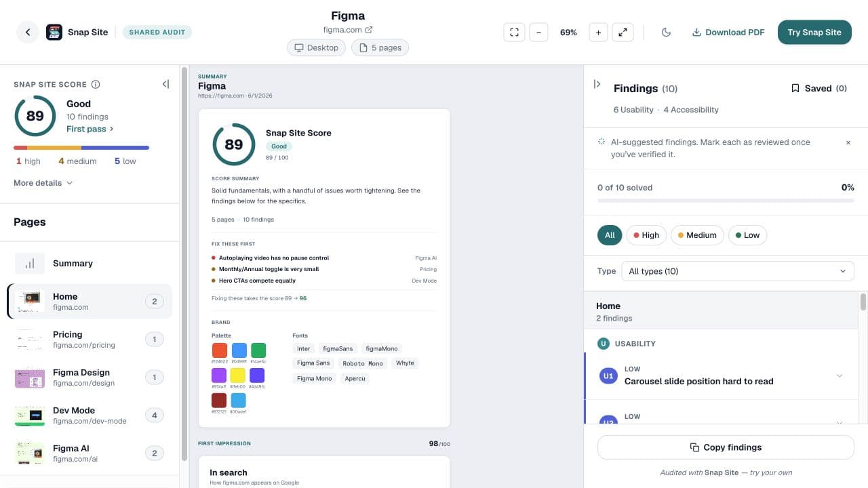Open the First pass link
868x488 pixels.
(90, 129)
